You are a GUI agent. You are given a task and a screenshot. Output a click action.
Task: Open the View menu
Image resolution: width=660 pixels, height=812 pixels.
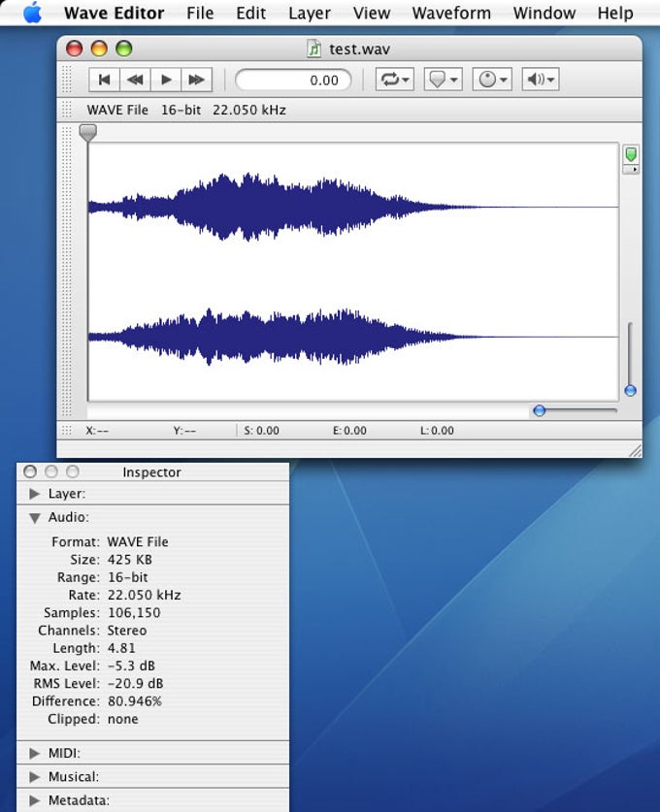tap(372, 13)
